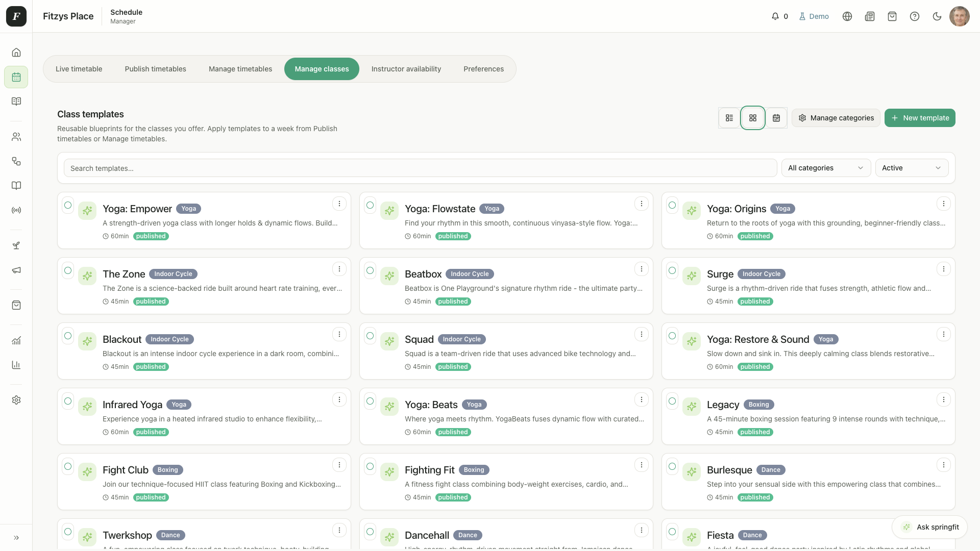Viewport: 980px width, 551px height.
Task: Open options menu for Dancehall
Action: 642,530
